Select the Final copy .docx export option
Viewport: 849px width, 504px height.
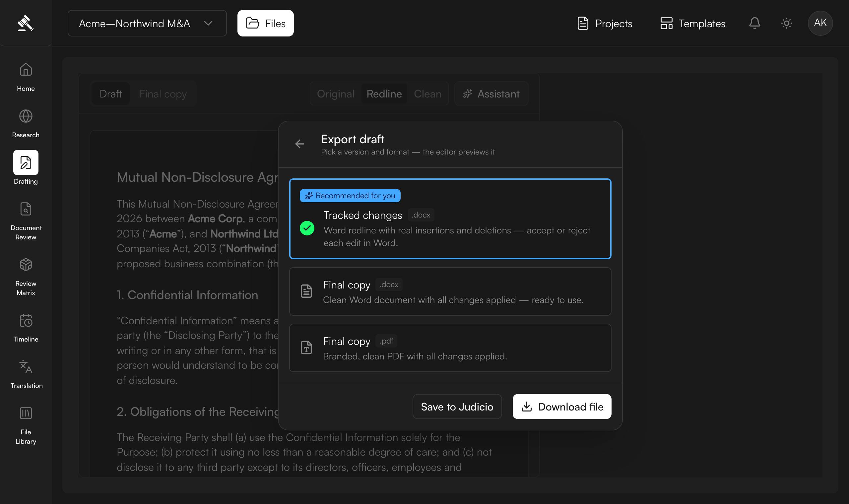pyautogui.click(x=450, y=291)
